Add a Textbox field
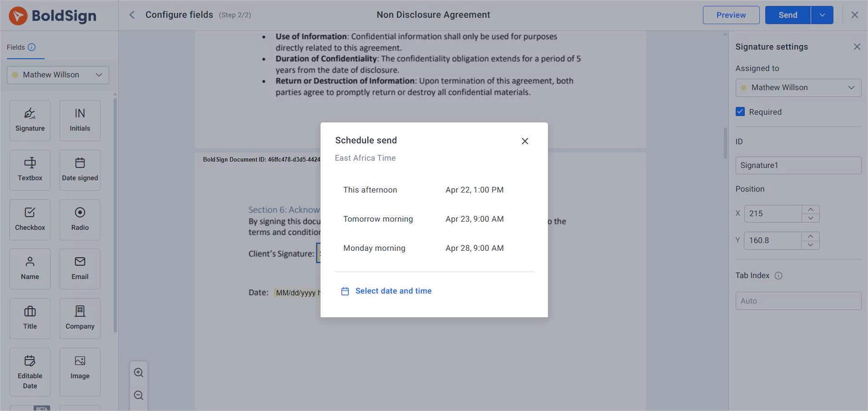Viewport: 868px width, 411px height. tap(30, 170)
